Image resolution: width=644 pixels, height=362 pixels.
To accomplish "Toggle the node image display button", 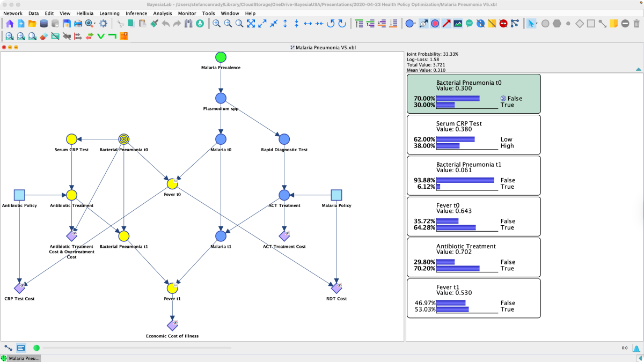I will coord(458,24).
